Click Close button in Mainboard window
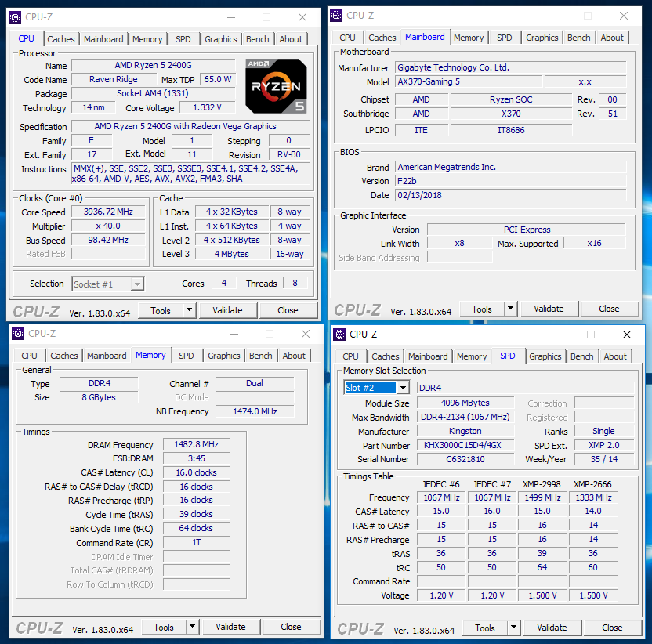652x644 pixels. tap(609, 309)
